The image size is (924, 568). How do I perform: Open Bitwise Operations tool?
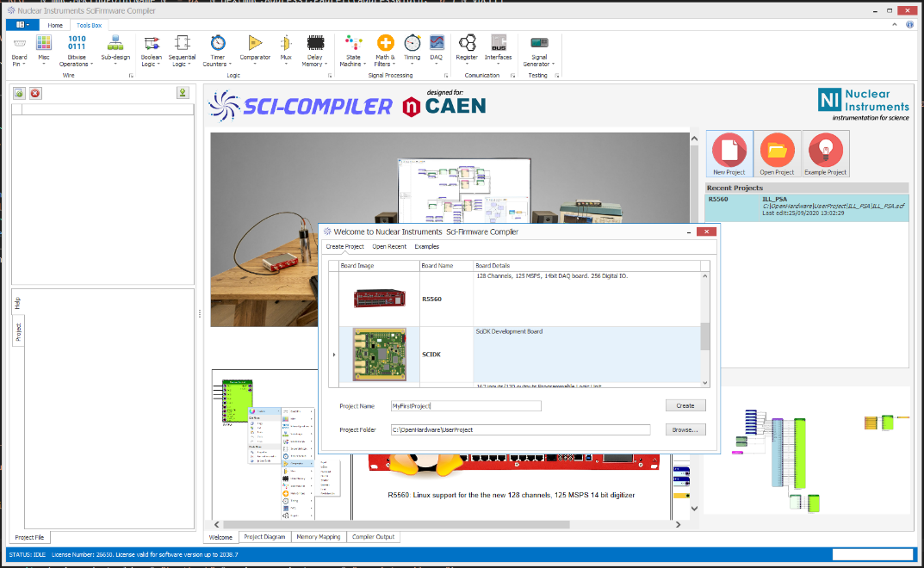76,51
